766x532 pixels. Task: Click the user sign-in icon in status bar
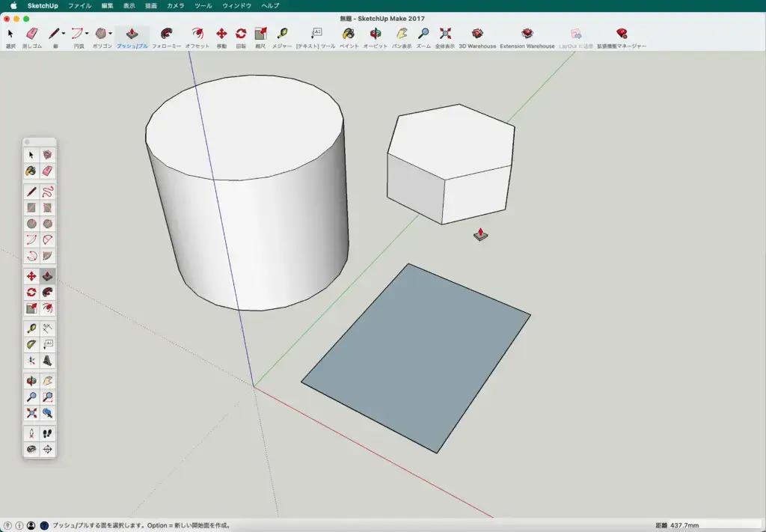point(31,526)
